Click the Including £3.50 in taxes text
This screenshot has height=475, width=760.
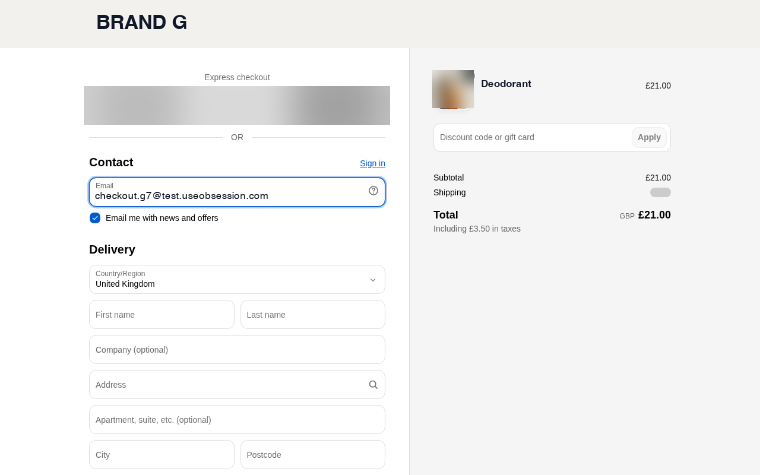tap(477, 229)
